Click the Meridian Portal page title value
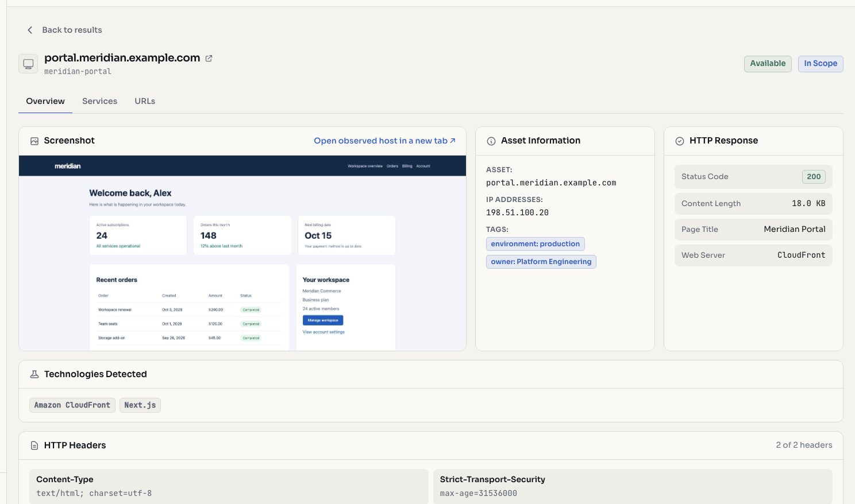The height and width of the screenshot is (504, 855). pos(795,229)
